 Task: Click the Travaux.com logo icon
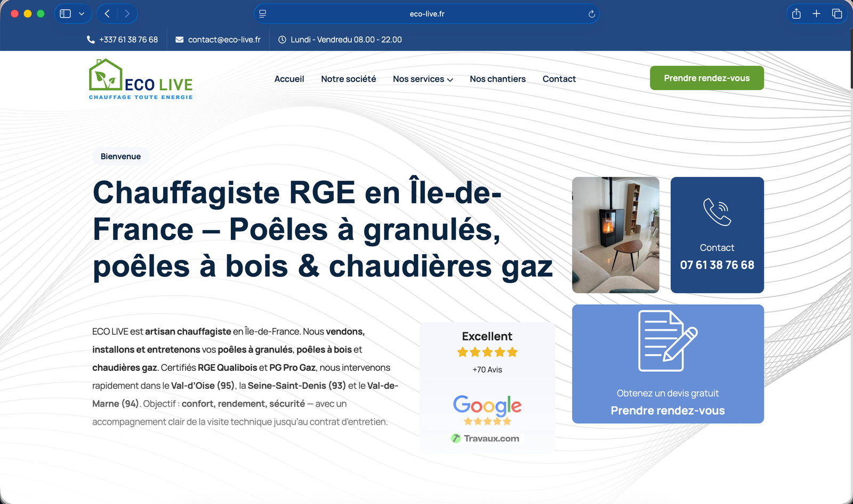click(x=456, y=438)
